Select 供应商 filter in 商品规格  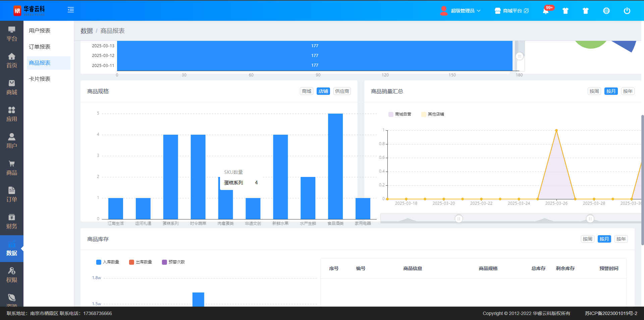(x=342, y=91)
